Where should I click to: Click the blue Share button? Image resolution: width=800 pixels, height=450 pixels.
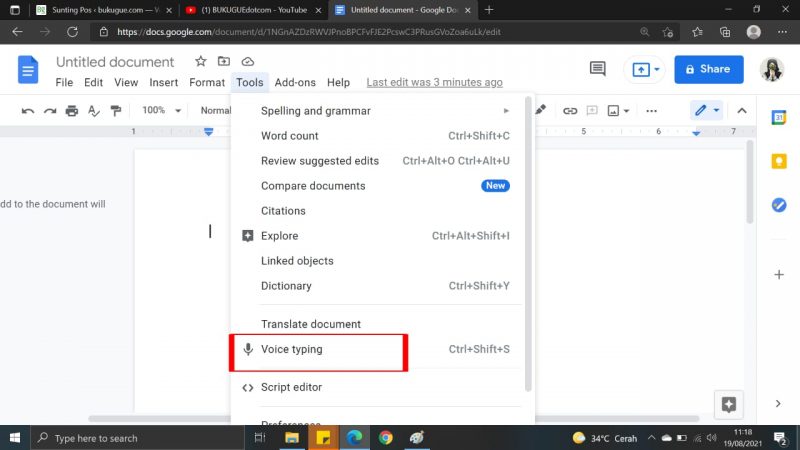(709, 69)
